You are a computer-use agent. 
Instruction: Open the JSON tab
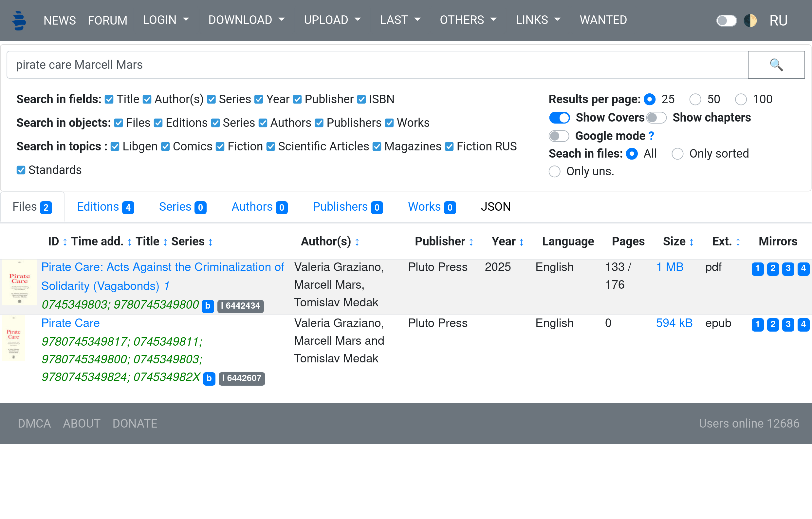[495, 206]
